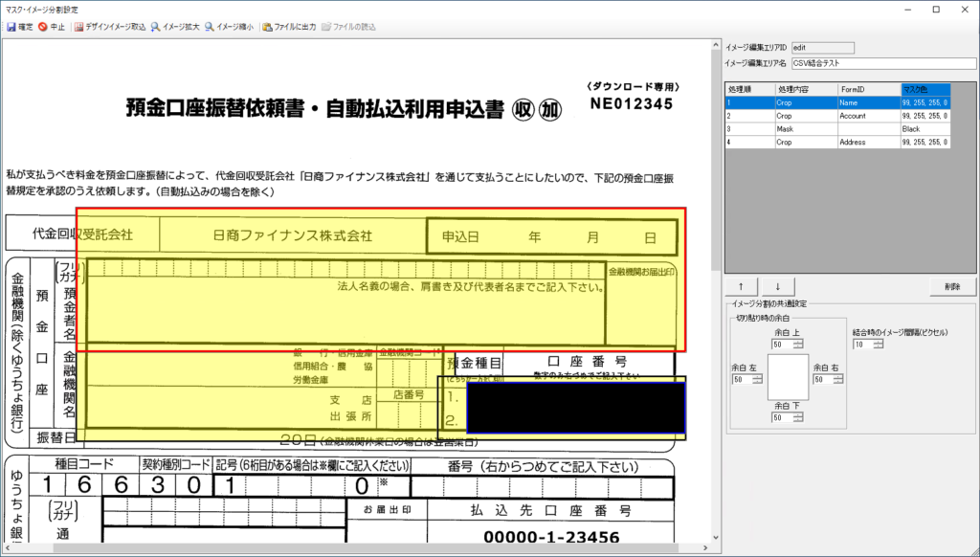980x557 pixels.
Task: Move the row up with ↑ button
Action: point(740,286)
